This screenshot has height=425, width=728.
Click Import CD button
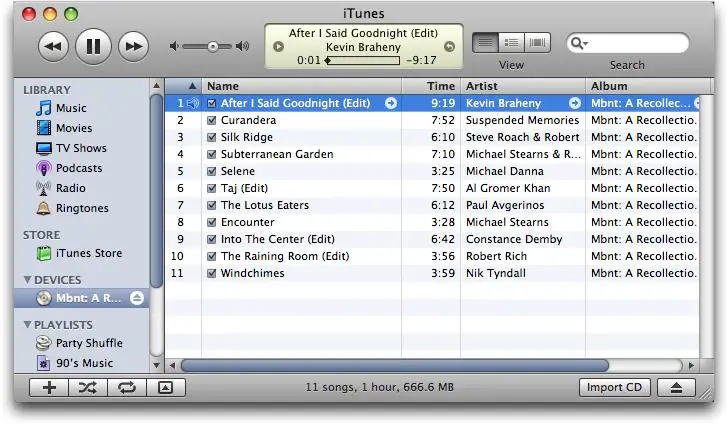615,387
